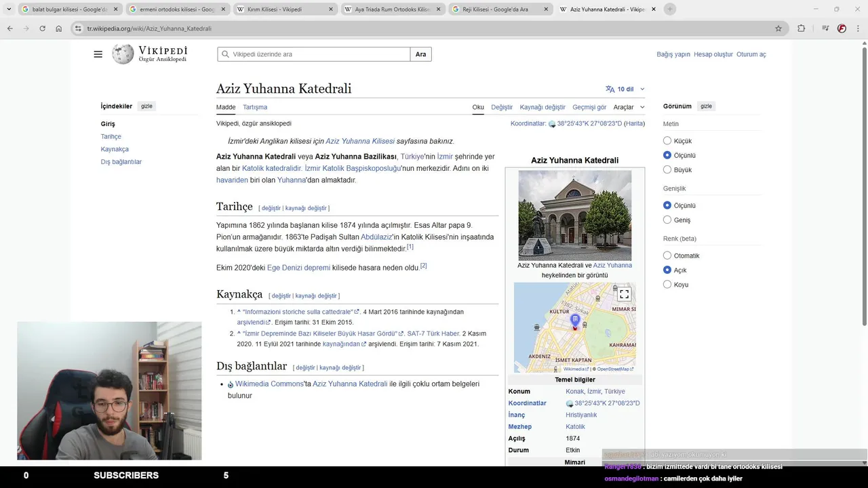Hide the İçindekiler contents sidebar

point(146,106)
